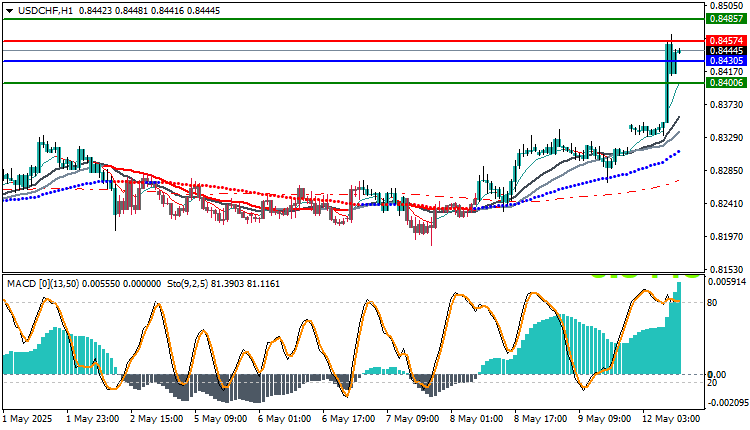Viewport: 750px width, 430px height.
Task: Click the Sto(9,2,5) indicator label
Action: tap(187, 284)
